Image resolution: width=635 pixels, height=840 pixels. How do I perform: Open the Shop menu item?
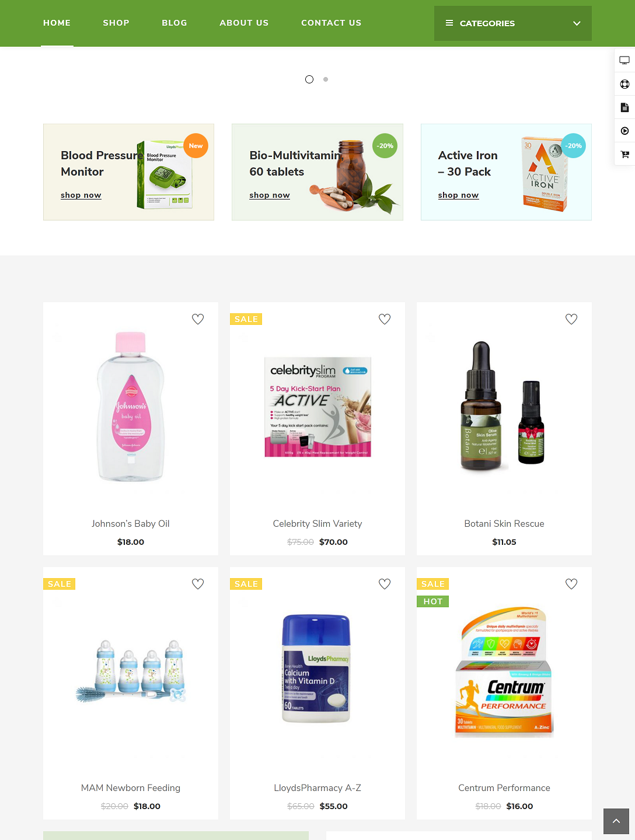point(116,23)
